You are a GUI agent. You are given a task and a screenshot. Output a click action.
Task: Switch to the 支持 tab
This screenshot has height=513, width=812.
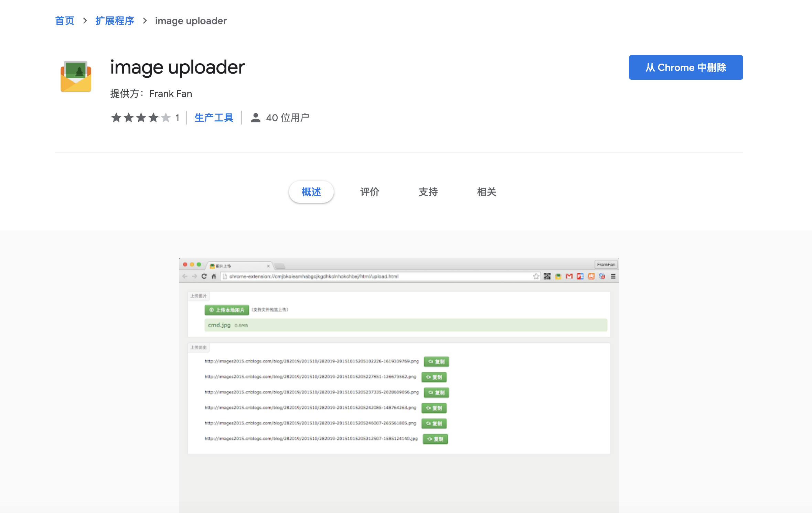coord(428,192)
